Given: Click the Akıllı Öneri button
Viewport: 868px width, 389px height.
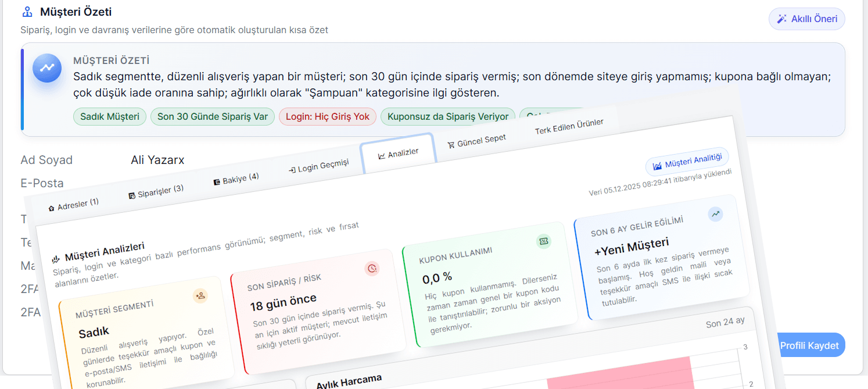Looking at the screenshot, I should [x=806, y=19].
